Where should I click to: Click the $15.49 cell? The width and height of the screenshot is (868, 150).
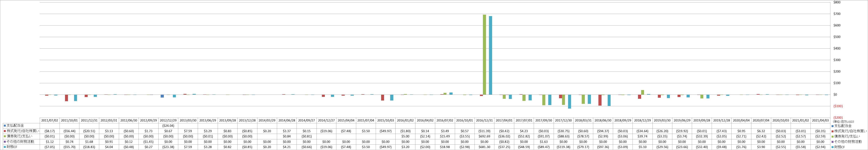(445, 137)
